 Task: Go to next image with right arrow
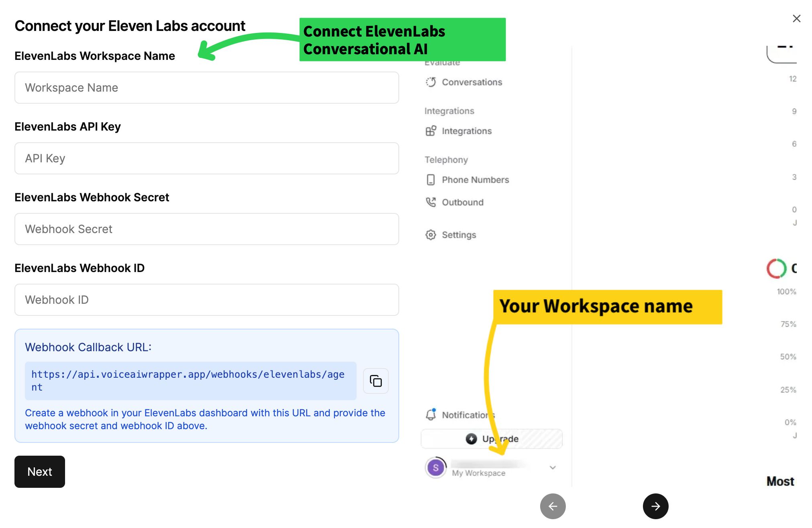click(655, 506)
